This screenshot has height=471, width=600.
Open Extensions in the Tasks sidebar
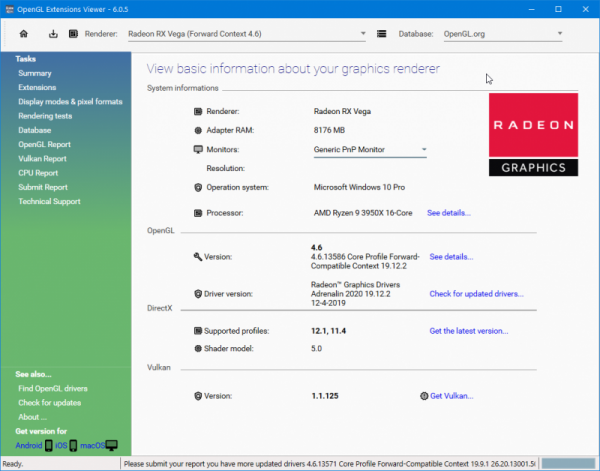pyautogui.click(x=37, y=88)
